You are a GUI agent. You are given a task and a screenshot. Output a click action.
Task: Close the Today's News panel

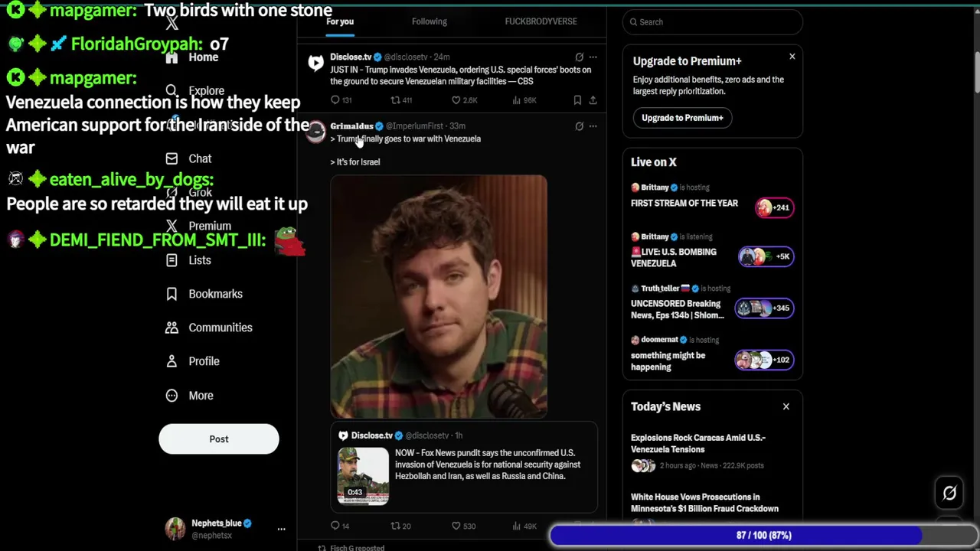[786, 406]
